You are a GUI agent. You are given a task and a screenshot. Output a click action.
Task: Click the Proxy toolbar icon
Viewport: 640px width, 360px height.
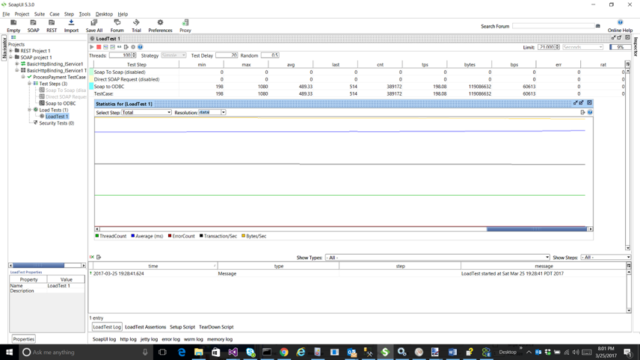click(x=185, y=23)
